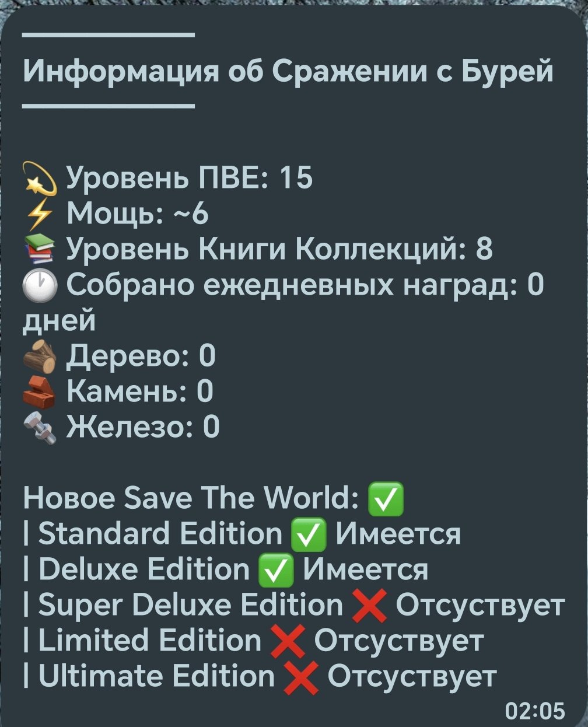
Task: Click the nut and bolt emoji beside Железо
Action: click(40, 428)
